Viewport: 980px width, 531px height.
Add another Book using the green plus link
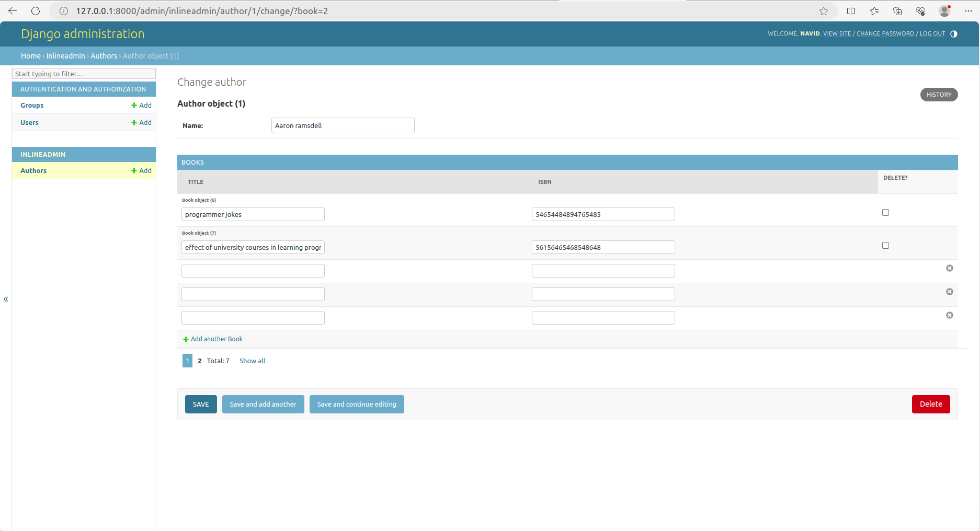click(212, 339)
